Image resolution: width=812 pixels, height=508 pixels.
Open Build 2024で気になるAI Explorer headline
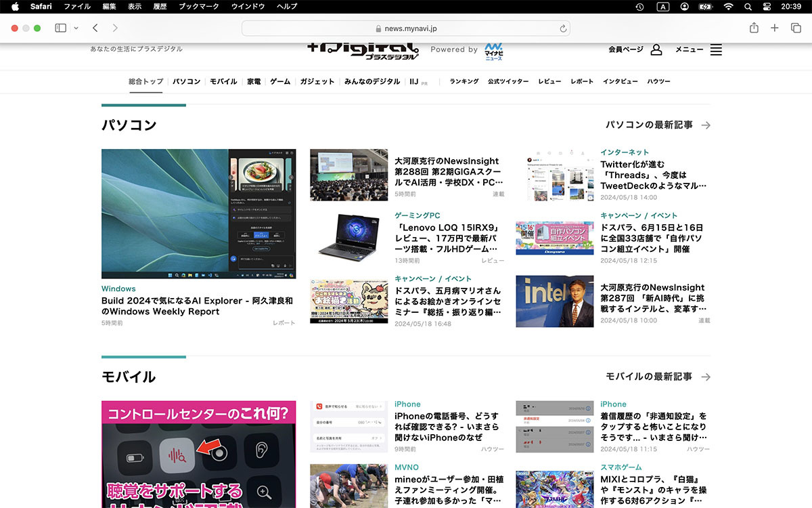[x=198, y=306]
